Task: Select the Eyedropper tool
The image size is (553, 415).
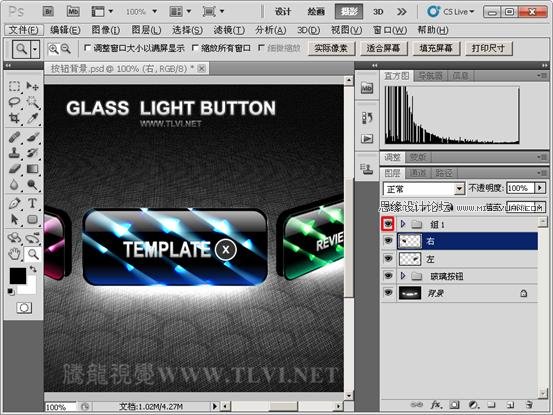Action: 32,118
